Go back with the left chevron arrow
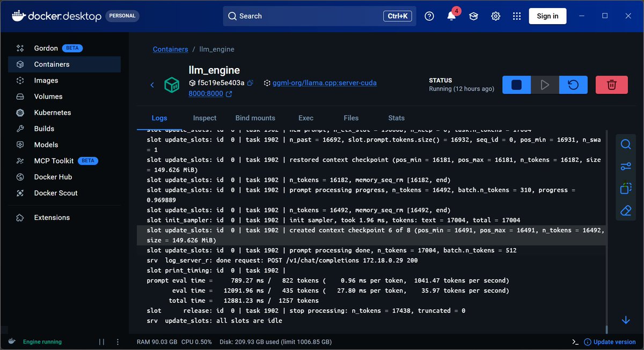The width and height of the screenshot is (644, 350). click(152, 85)
